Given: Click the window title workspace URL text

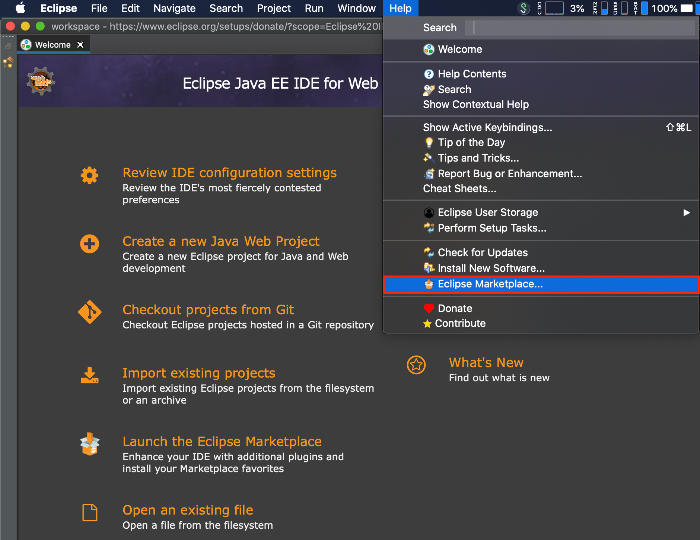Looking at the screenshot, I should (x=216, y=26).
